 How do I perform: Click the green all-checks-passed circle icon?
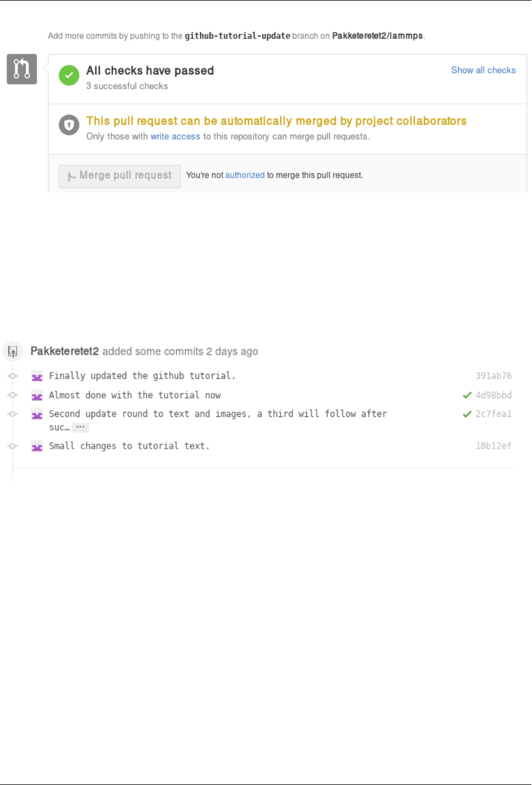[x=69, y=75]
